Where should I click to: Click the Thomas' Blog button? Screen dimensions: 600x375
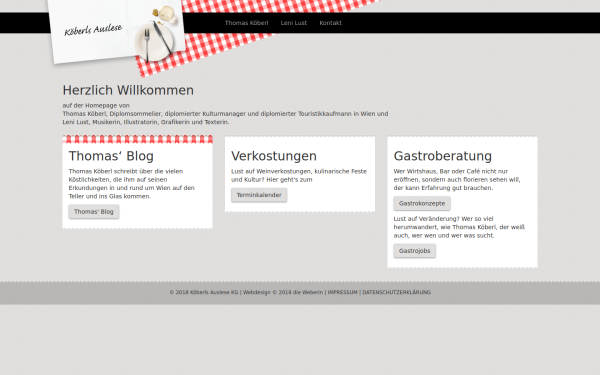94,212
